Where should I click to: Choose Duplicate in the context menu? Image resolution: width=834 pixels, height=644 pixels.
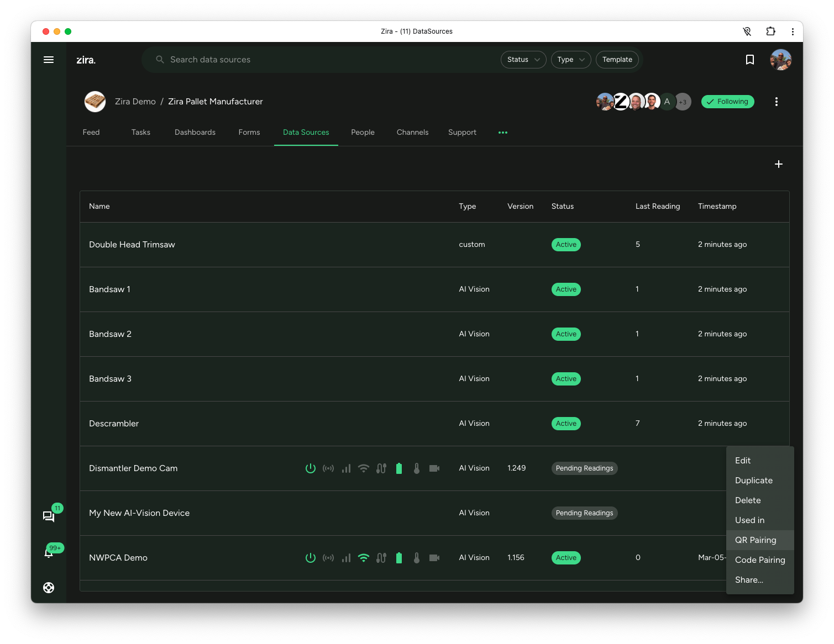[760, 481]
